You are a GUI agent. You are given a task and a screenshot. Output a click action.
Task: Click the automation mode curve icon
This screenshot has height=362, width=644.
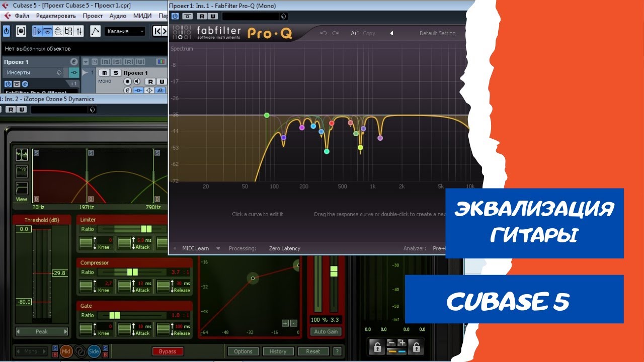(95, 31)
